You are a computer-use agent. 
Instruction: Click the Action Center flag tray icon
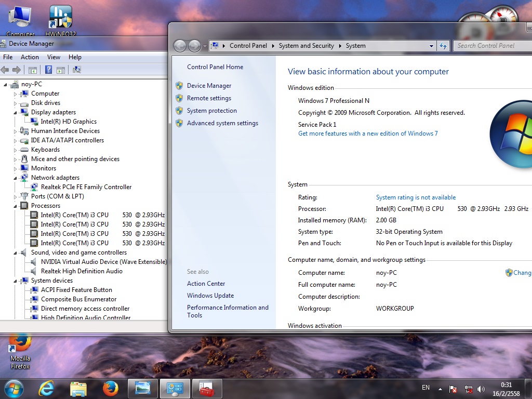pyautogui.click(x=453, y=389)
